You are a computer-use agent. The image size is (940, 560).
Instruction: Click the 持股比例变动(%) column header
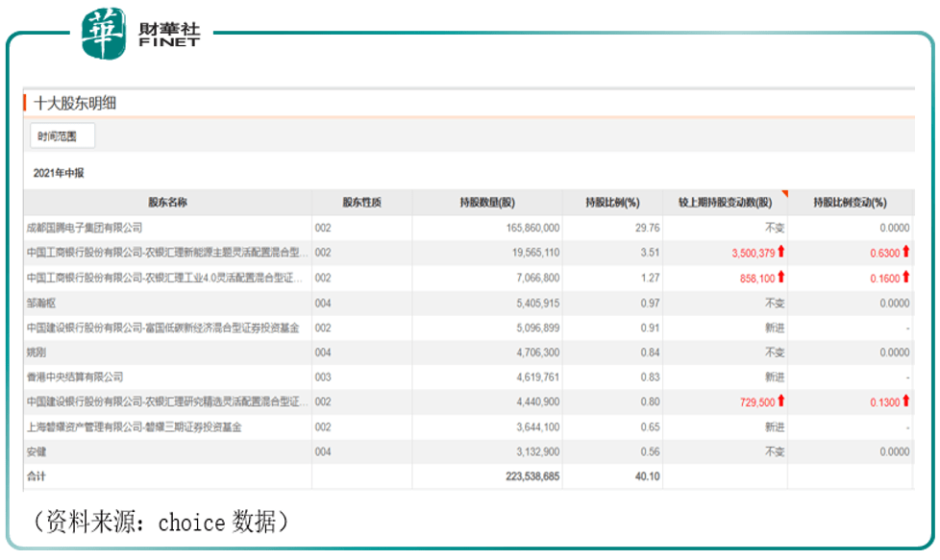(850, 203)
